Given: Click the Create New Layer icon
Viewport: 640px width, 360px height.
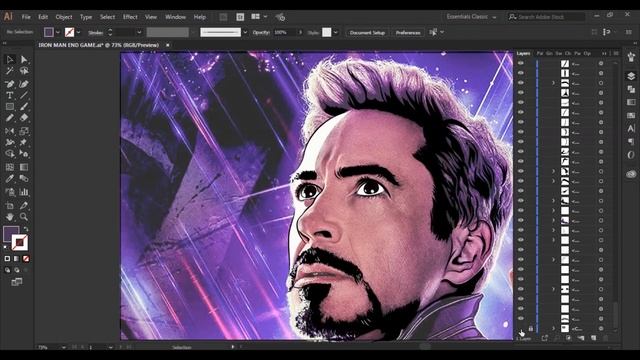Looking at the screenshot, I should [593, 338].
